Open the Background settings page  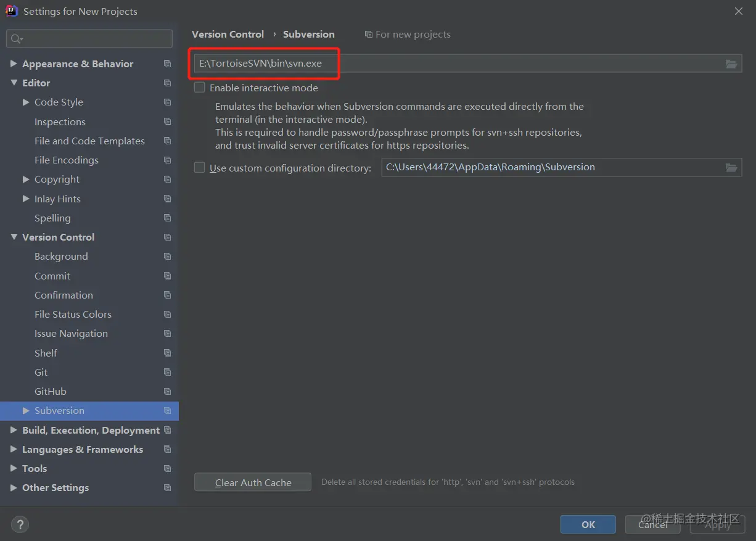point(61,256)
